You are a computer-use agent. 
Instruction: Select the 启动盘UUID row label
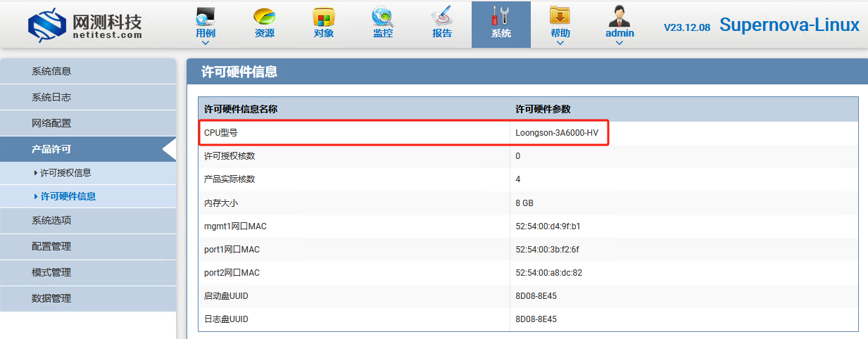226,296
